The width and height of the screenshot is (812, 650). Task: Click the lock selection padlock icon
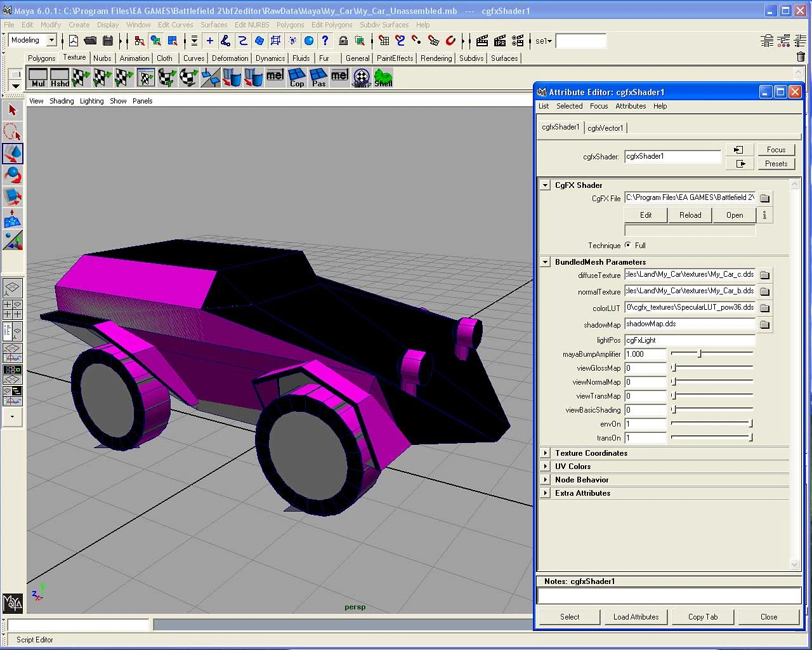(x=343, y=41)
